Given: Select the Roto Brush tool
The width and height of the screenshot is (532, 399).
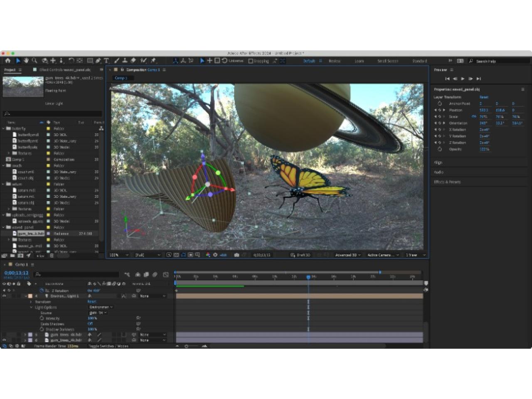Looking at the screenshot, I should click(143, 61).
